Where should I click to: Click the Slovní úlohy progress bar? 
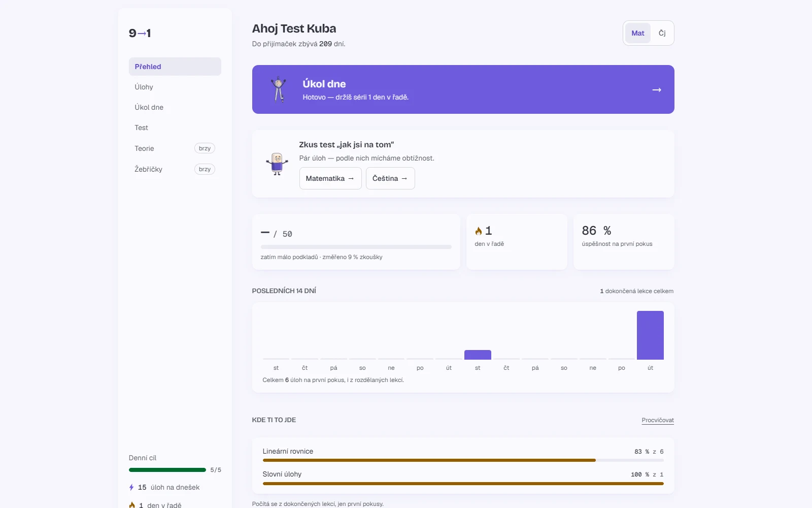[x=463, y=484]
